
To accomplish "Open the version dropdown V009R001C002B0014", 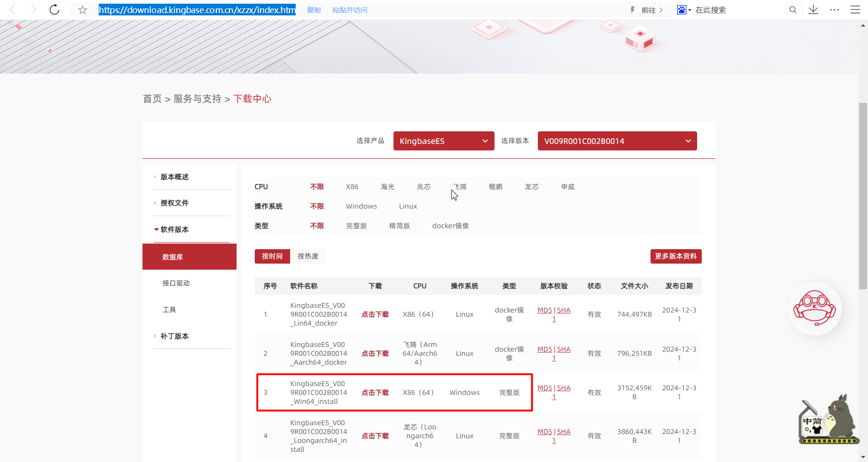I will point(617,141).
